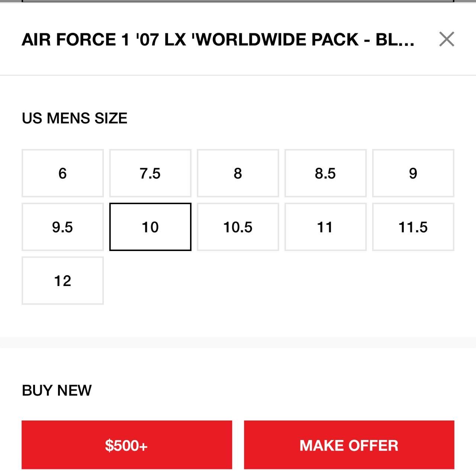Close the size selection panel
Screen dimensions: 476x476
(446, 39)
